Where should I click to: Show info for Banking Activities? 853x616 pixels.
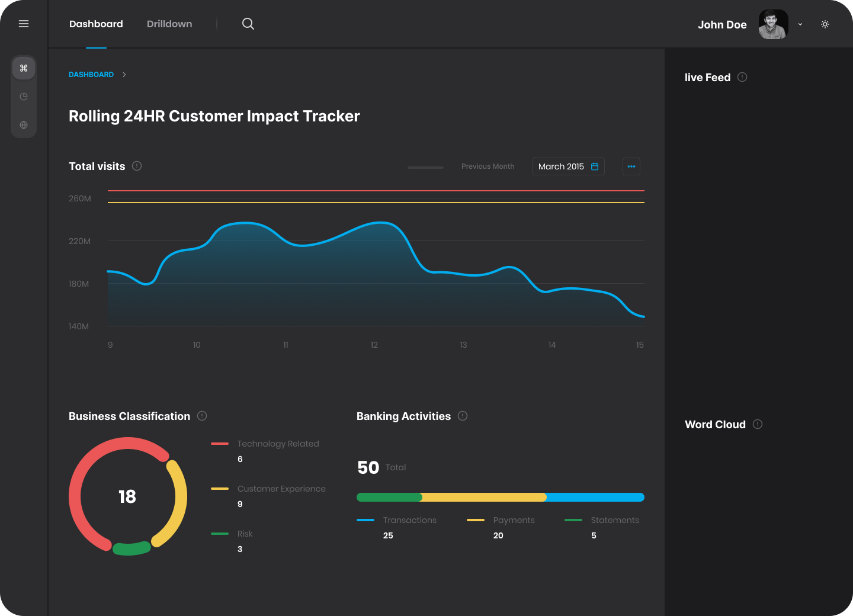(463, 416)
